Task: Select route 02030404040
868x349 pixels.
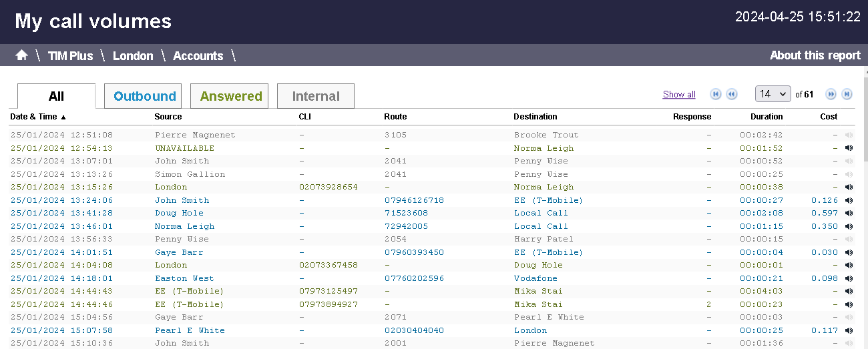Action: coord(414,330)
